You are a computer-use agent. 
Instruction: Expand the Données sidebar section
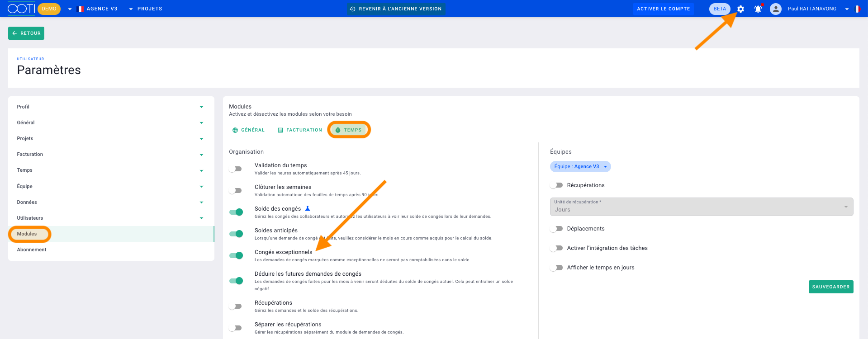coord(111,202)
